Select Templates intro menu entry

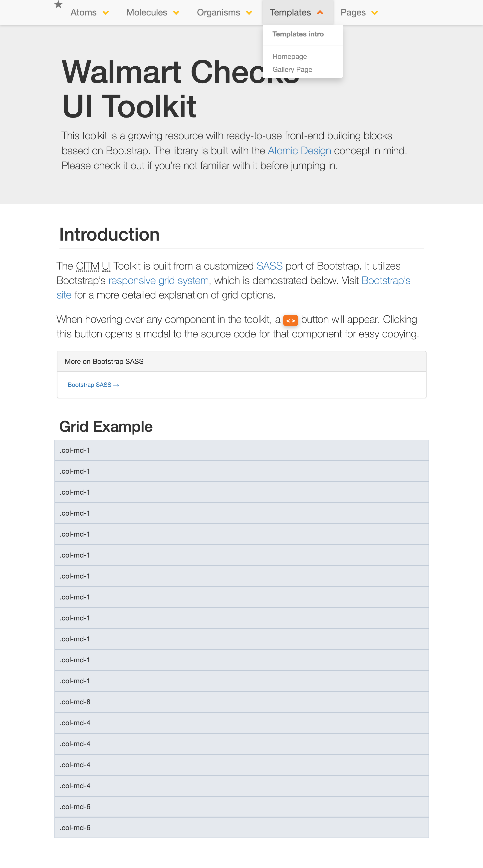[298, 34]
